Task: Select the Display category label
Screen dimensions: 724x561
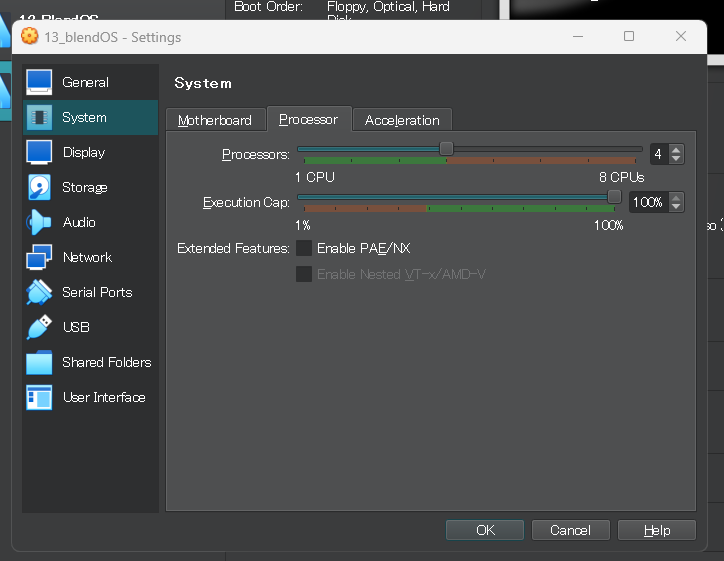Action: [84, 153]
